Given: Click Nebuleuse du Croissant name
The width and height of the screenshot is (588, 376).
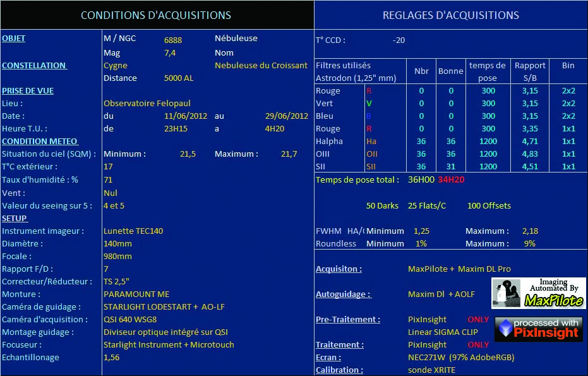Looking at the screenshot, I should [261, 66].
